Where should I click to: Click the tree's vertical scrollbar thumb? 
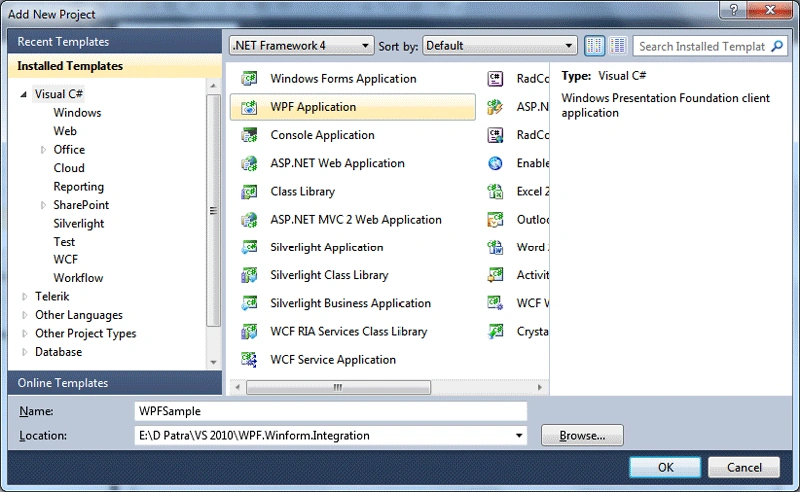tap(213, 210)
